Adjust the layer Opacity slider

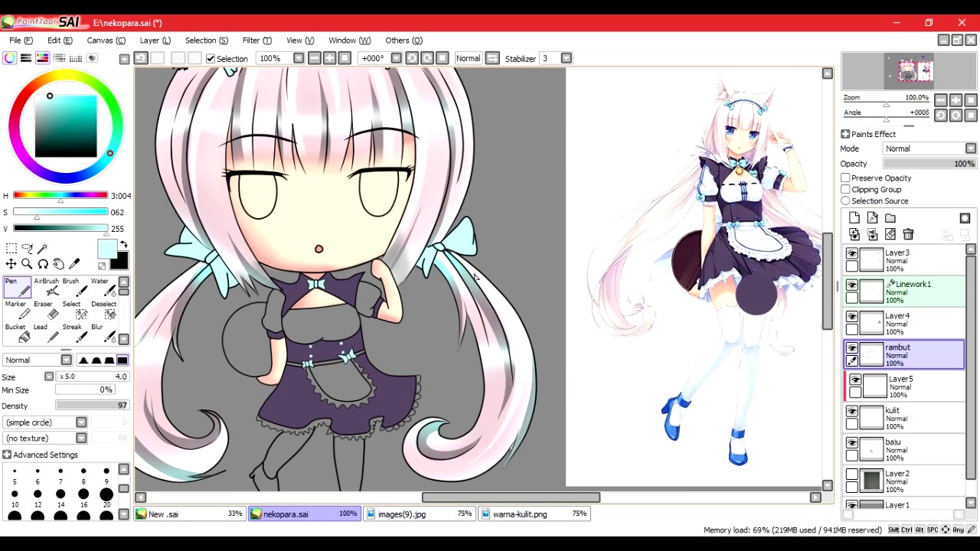929,164
